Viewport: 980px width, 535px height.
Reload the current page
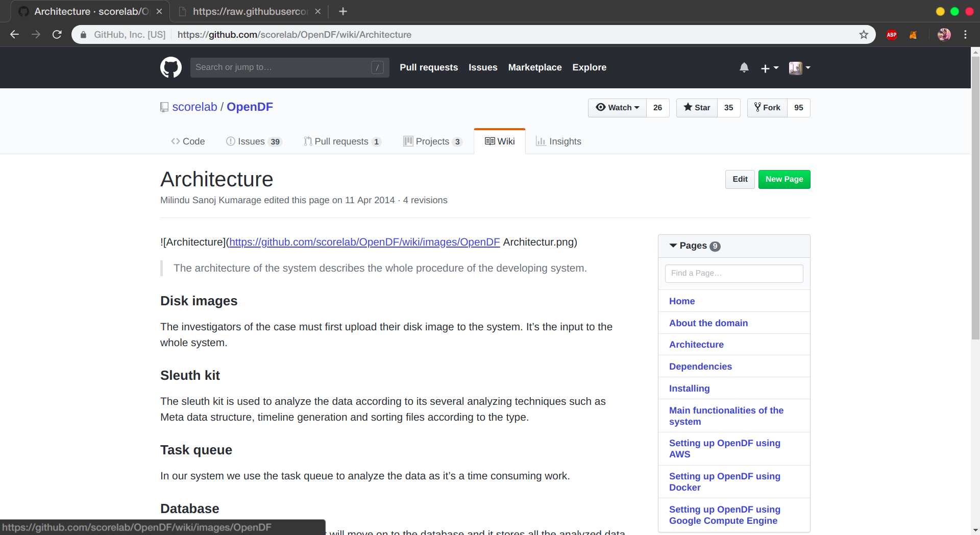pos(57,34)
